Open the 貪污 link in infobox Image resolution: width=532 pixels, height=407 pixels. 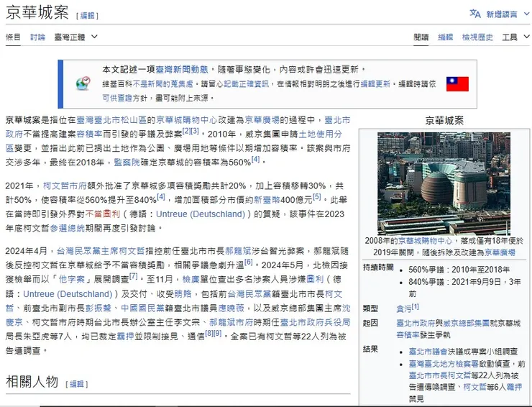click(x=403, y=308)
